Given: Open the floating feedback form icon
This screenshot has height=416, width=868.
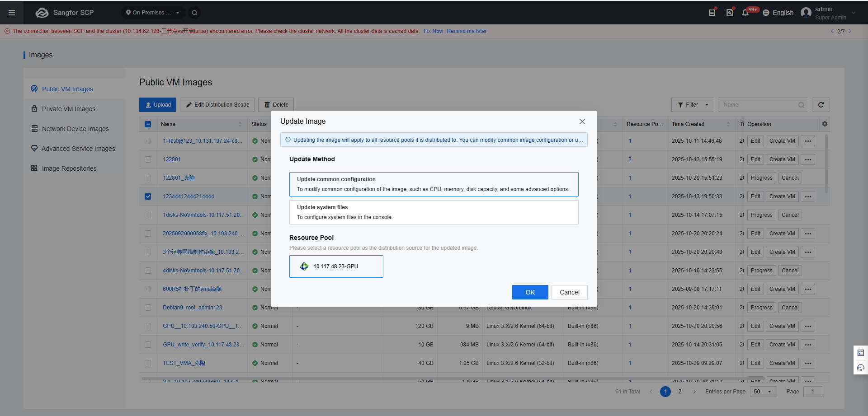Looking at the screenshot, I should (861, 353).
